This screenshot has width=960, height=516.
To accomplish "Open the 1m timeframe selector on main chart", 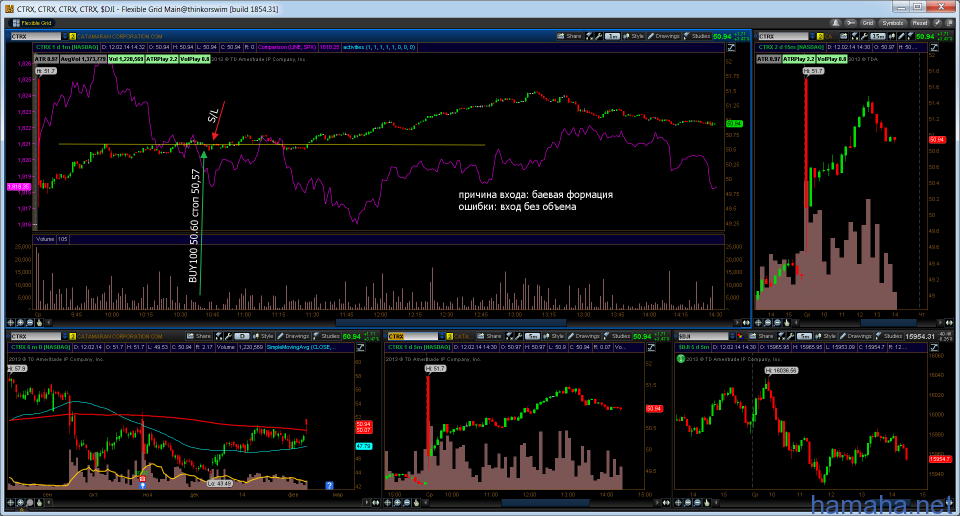I will 612,36.
